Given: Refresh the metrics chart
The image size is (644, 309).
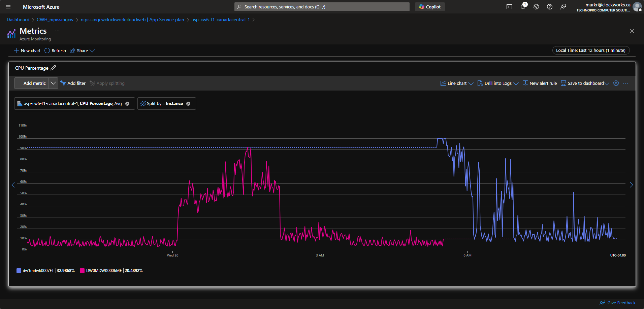Looking at the screenshot, I should [x=55, y=50].
